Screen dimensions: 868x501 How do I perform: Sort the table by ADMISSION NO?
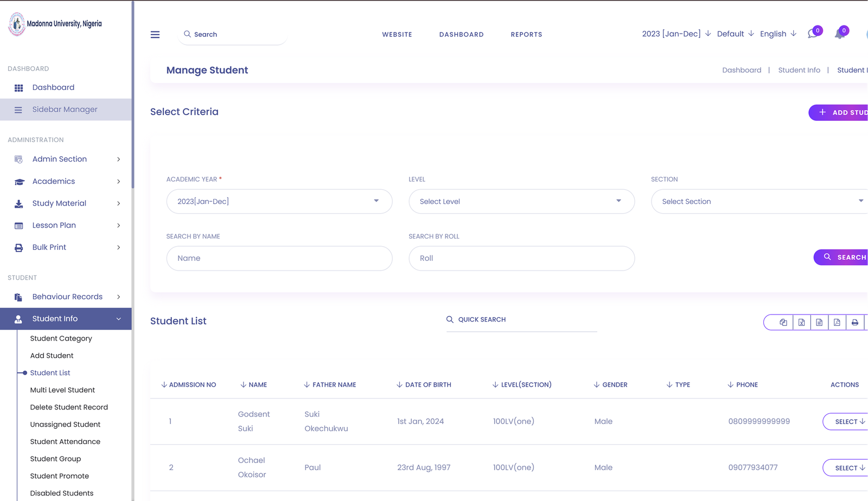coord(189,384)
